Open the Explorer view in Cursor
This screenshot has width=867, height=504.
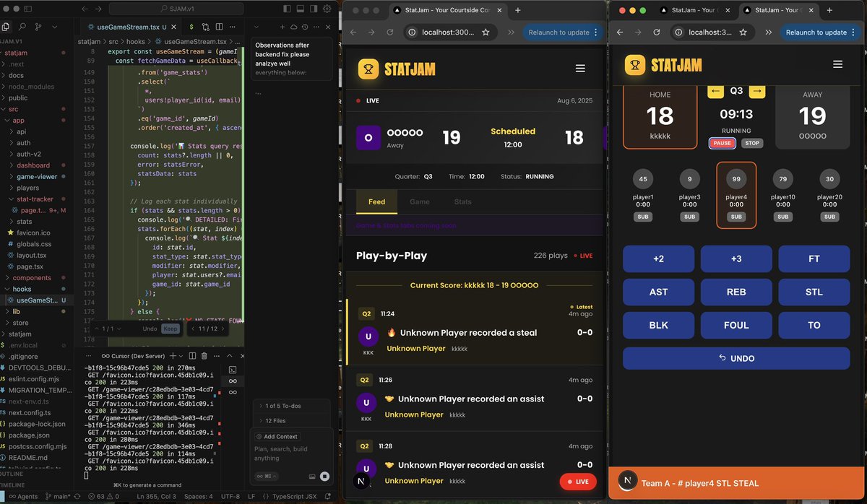coord(6,27)
